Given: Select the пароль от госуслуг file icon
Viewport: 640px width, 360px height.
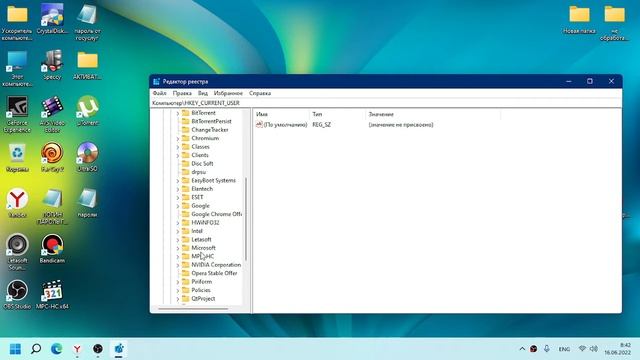Looking at the screenshot, I should (x=87, y=22).
